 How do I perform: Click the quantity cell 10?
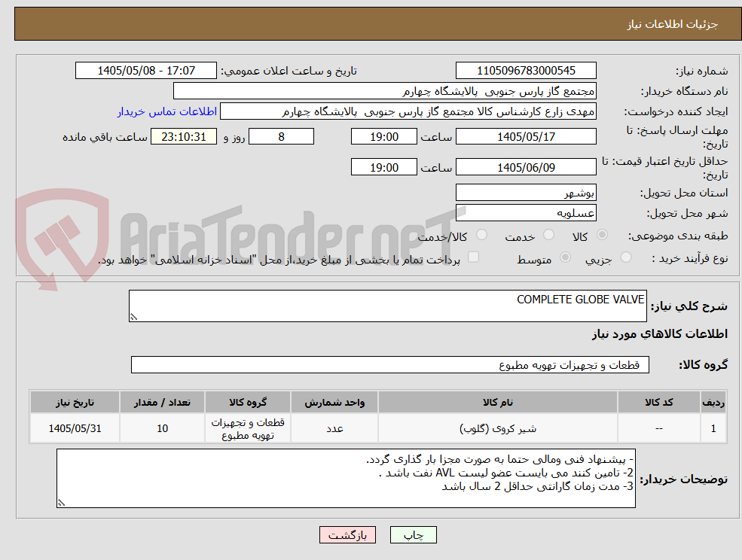pos(162,428)
